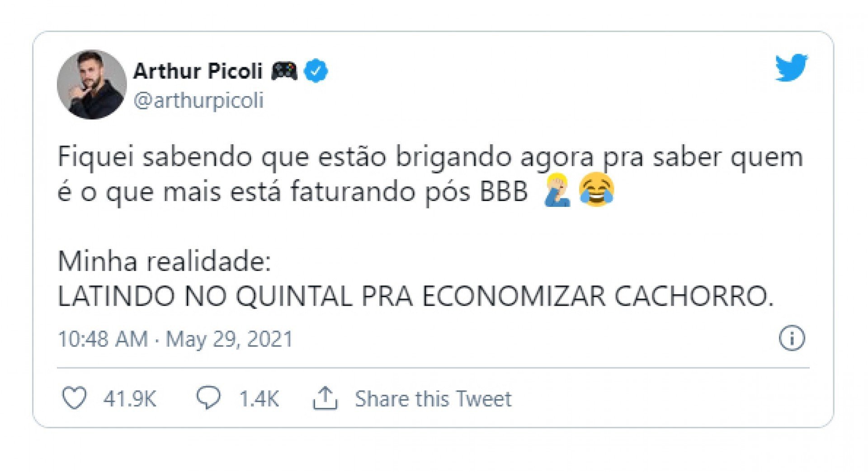Image resolution: width=868 pixels, height=472 pixels.
Task: Like the tweet with the heart icon
Action: (74, 398)
